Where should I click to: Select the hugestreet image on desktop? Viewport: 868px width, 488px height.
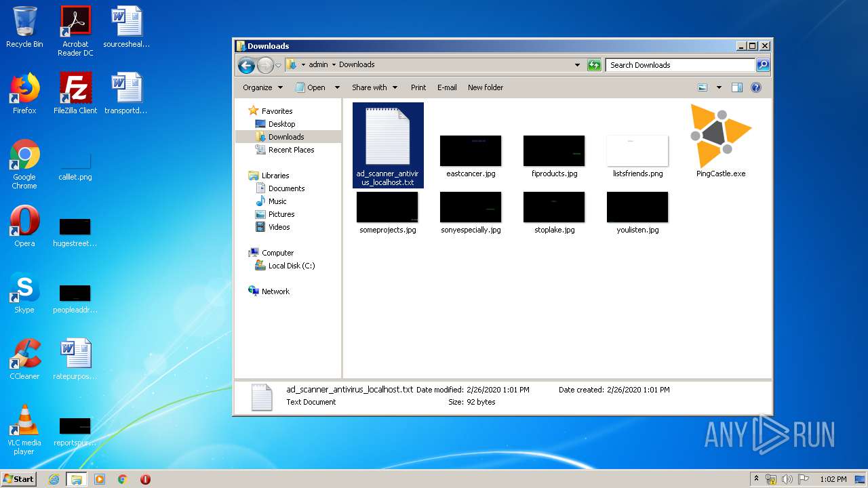tap(75, 232)
